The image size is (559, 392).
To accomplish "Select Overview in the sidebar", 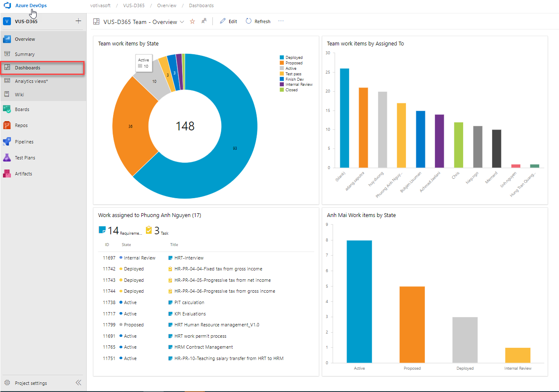I will tap(25, 39).
